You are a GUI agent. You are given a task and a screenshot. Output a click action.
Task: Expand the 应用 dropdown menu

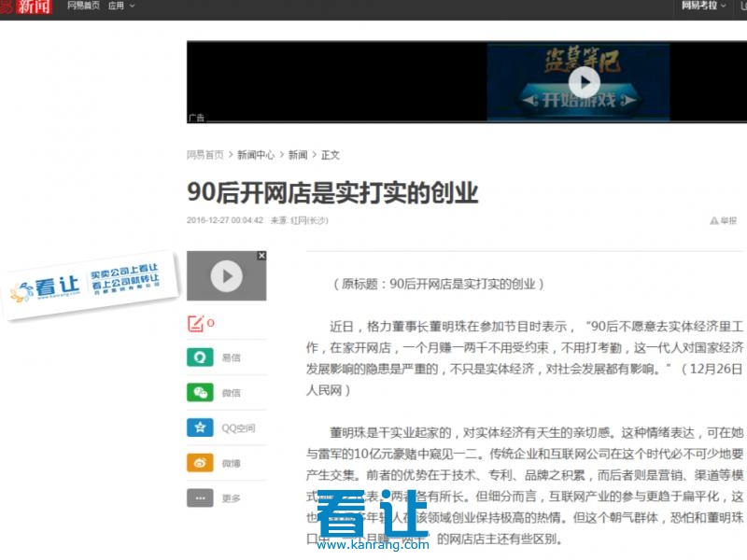click(120, 6)
